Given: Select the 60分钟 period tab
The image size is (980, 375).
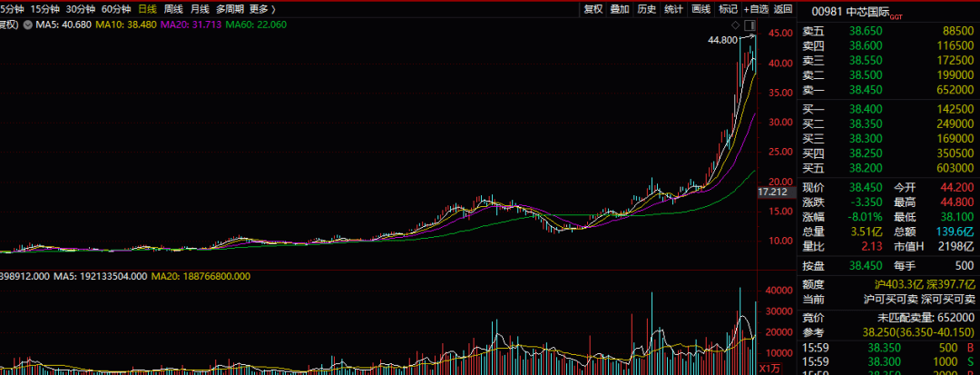Looking at the screenshot, I should click(116, 9).
